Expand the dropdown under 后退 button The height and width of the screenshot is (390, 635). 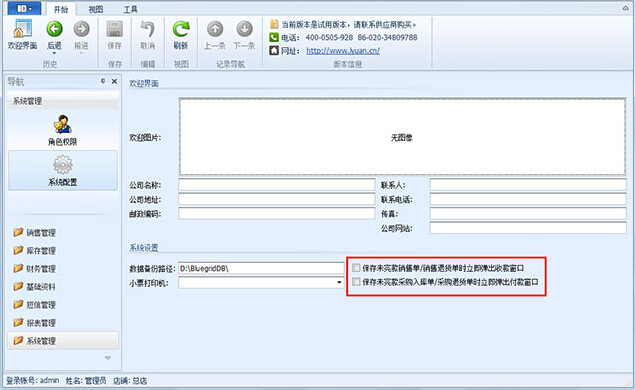point(54,53)
